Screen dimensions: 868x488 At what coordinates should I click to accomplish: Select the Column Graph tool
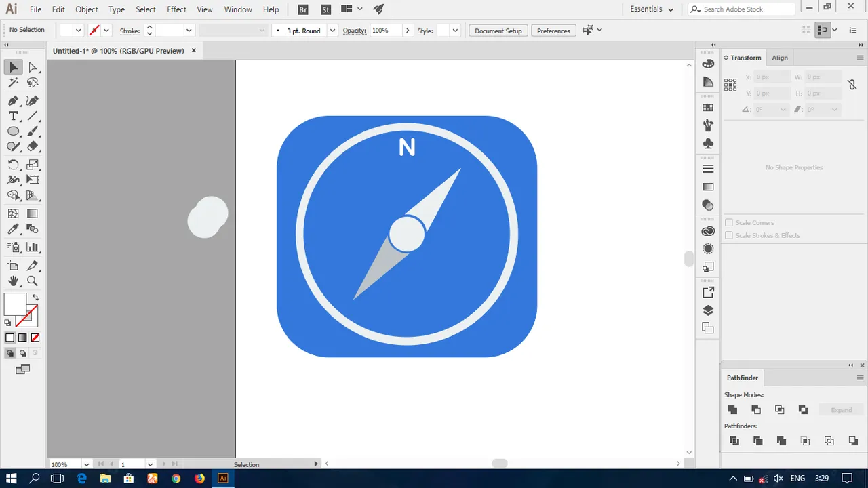[x=33, y=247]
